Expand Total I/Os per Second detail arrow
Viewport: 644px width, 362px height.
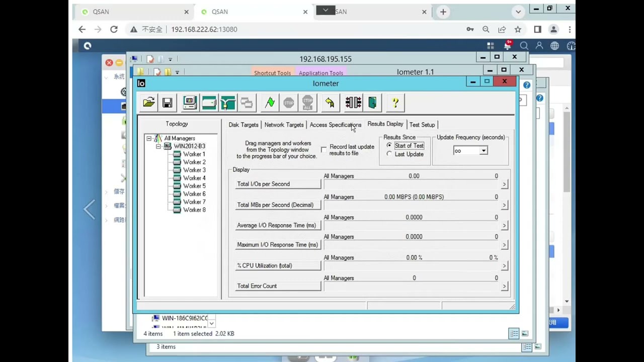pos(504,185)
